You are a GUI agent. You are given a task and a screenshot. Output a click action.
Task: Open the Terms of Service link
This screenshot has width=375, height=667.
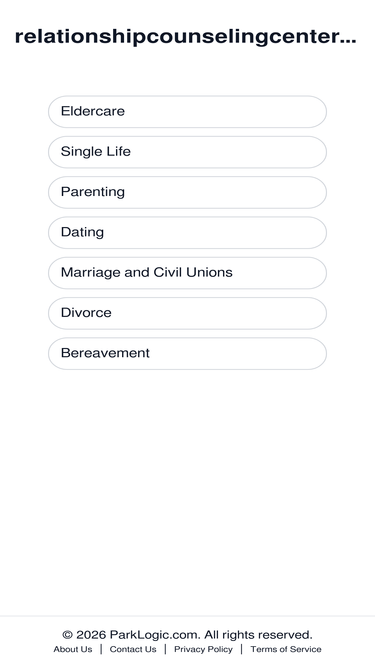(x=286, y=649)
